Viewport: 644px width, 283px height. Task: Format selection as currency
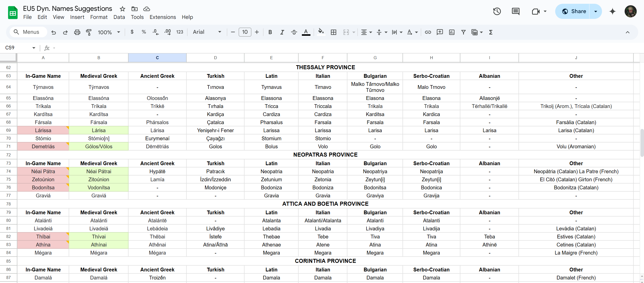coord(132,32)
